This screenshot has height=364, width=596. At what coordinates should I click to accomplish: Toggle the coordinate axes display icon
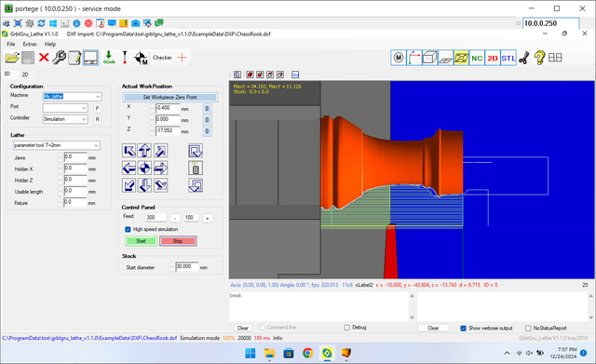pos(413,58)
